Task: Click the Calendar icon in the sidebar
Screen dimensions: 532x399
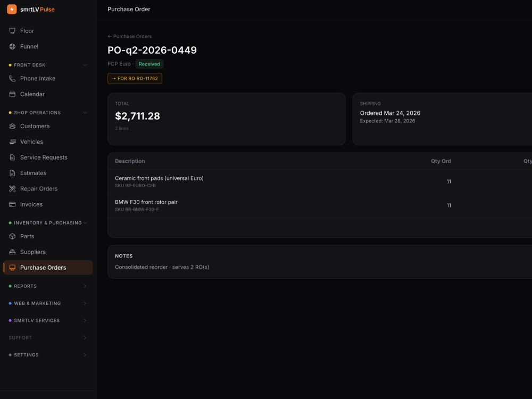Action: (x=12, y=94)
